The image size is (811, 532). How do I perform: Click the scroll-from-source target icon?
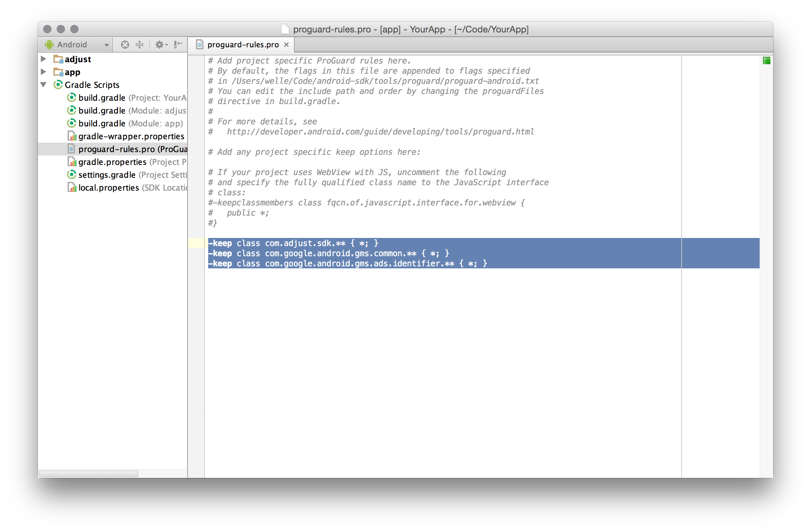(125, 45)
